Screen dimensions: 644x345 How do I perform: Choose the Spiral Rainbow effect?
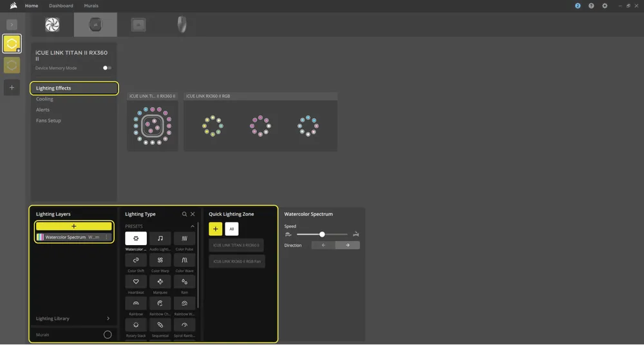coord(184,325)
